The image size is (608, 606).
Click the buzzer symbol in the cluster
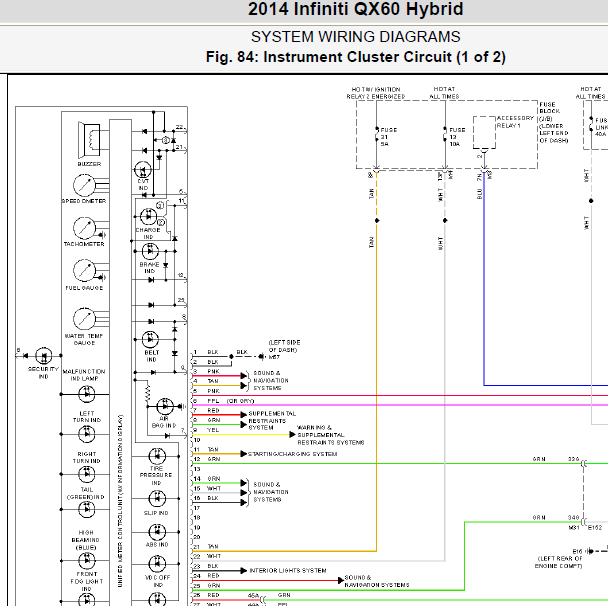coord(89,139)
